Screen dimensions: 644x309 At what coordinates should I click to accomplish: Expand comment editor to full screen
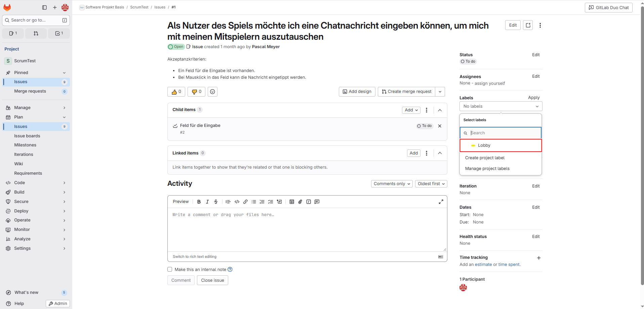click(441, 202)
